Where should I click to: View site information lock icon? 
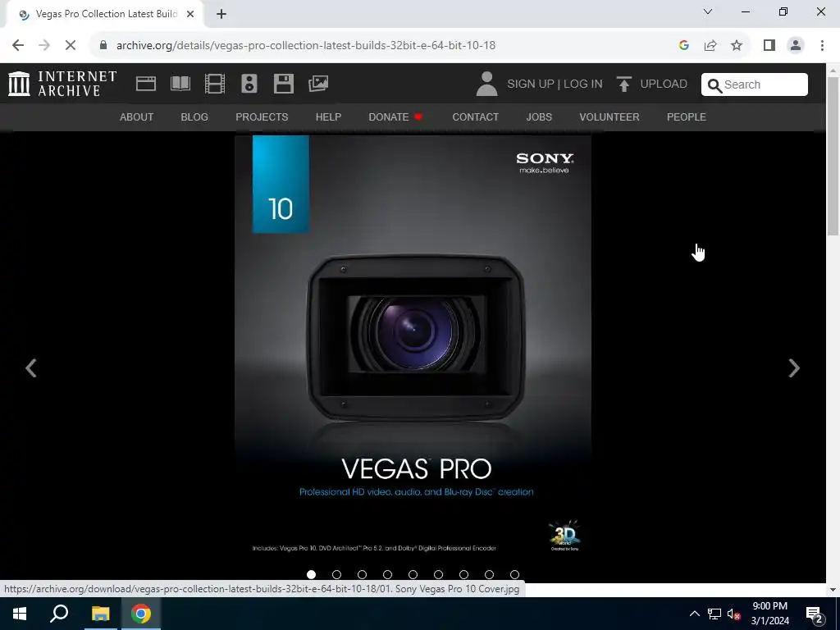click(103, 45)
